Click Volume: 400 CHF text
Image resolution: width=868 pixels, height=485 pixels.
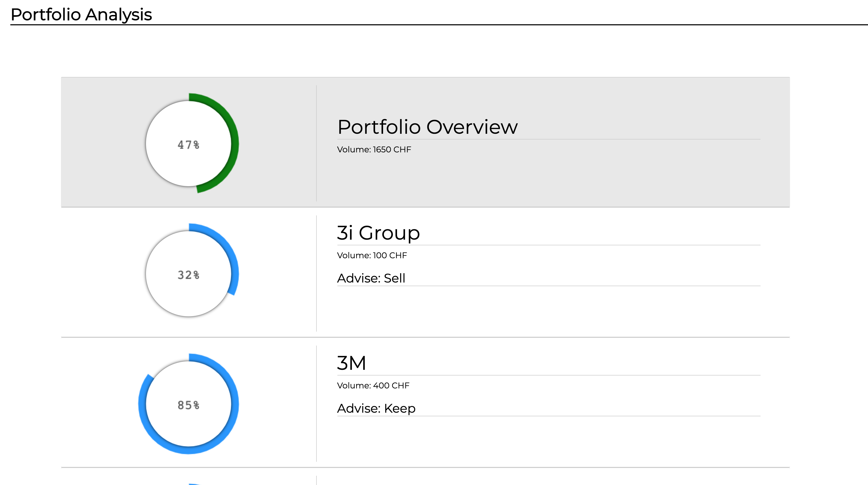coord(373,386)
